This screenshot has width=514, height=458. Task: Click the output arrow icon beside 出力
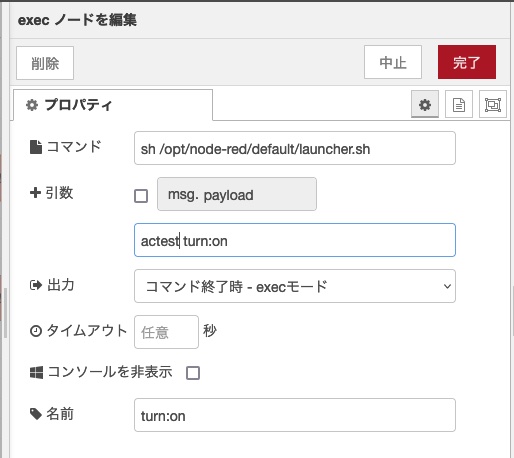pyautogui.click(x=36, y=285)
